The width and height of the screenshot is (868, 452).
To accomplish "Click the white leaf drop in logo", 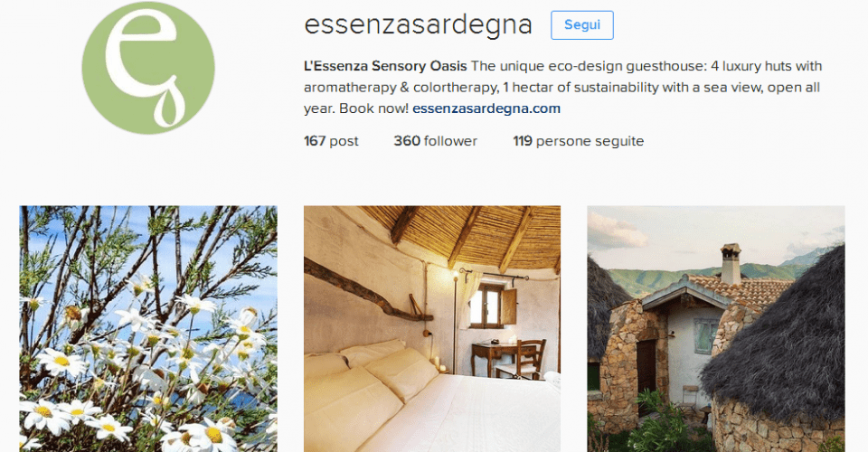I will click(x=168, y=103).
